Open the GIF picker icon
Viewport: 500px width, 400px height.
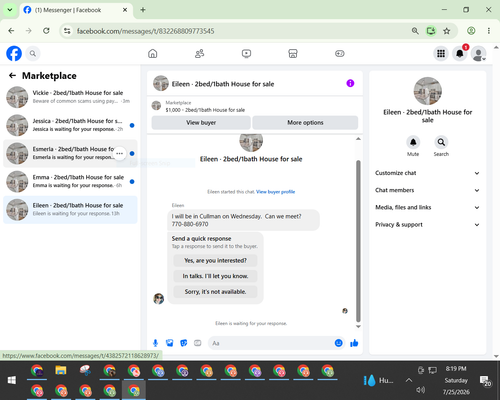click(x=198, y=343)
